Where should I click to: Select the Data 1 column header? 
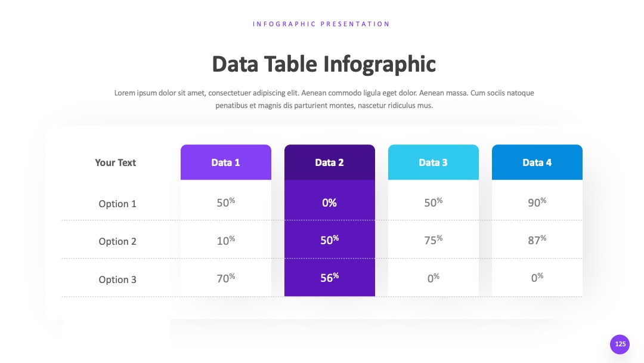click(226, 162)
